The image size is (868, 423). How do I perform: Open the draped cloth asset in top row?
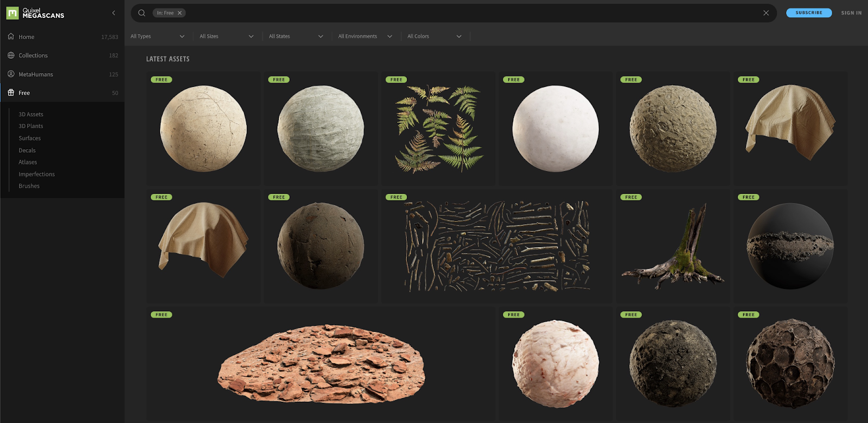tap(790, 129)
